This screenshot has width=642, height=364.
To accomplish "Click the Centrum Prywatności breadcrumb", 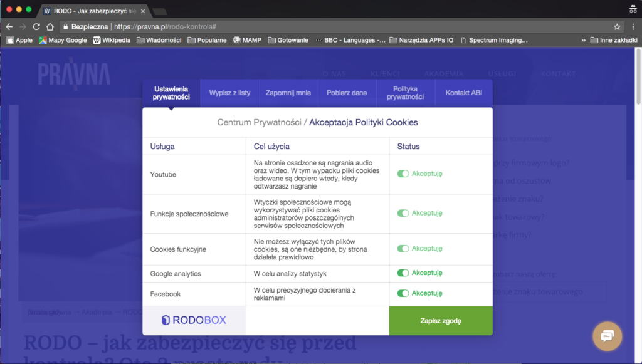I will pyautogui.click(x=259, y=122).
